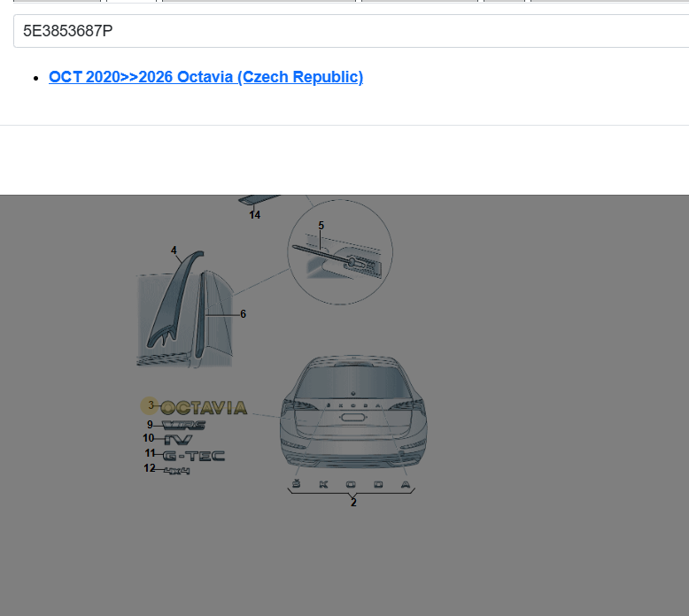
Task: Open the OCT 2020>>2026 Octavia link
Action: coord(205,77)
